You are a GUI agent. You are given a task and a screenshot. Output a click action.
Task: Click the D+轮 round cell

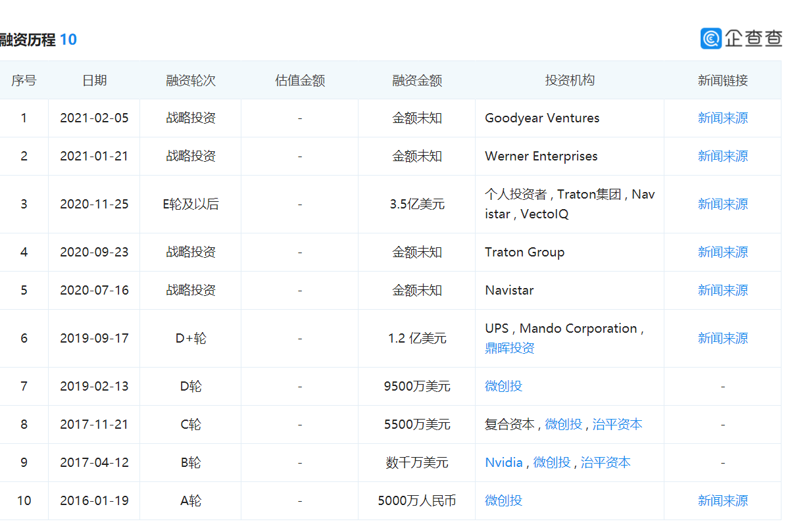click(191, 339)
